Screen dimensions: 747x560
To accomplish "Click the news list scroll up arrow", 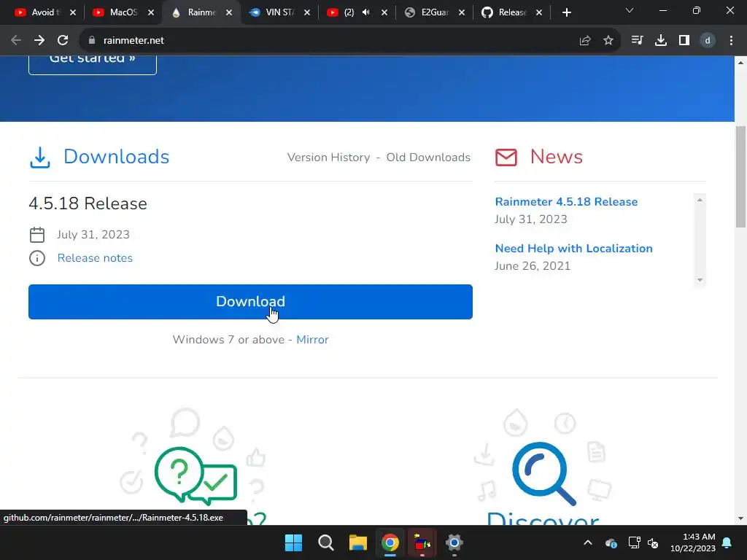I will 700,200.
